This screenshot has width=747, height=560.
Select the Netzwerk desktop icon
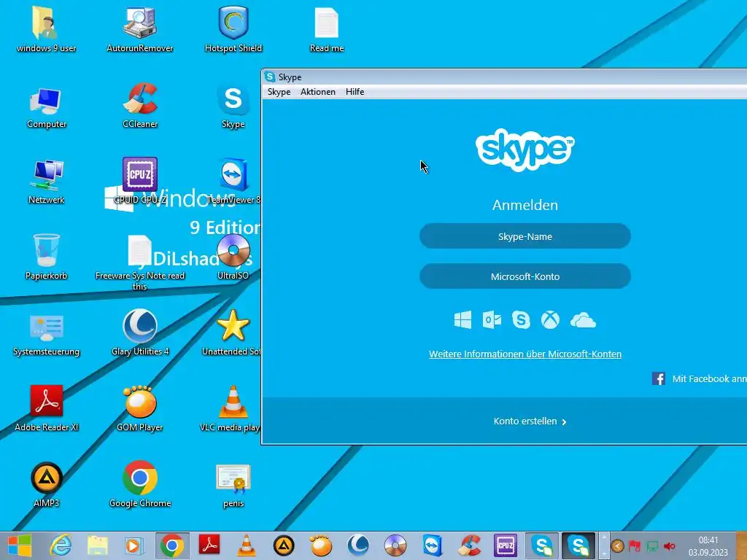coord(46,182)
